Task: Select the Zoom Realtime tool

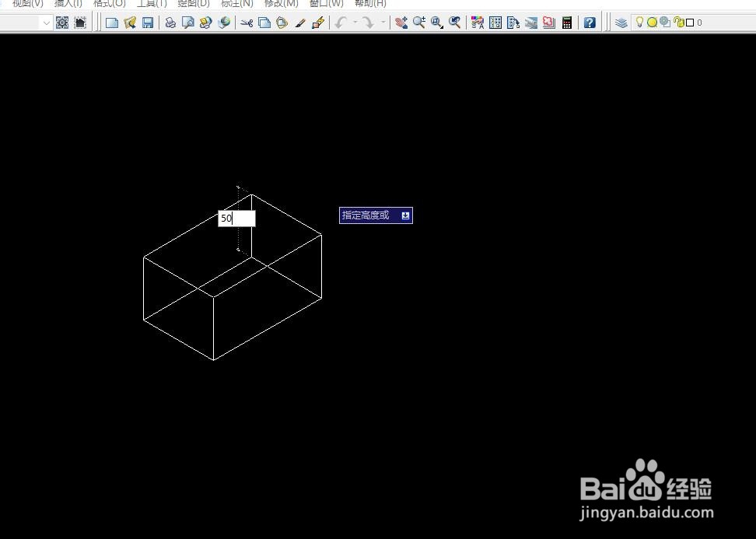Action: click(418, 23)
